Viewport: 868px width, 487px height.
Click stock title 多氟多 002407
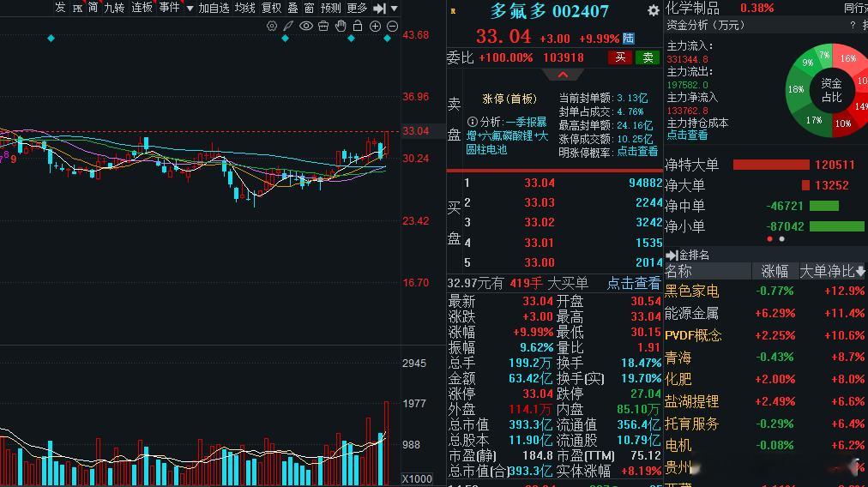(x=549, y=11)
